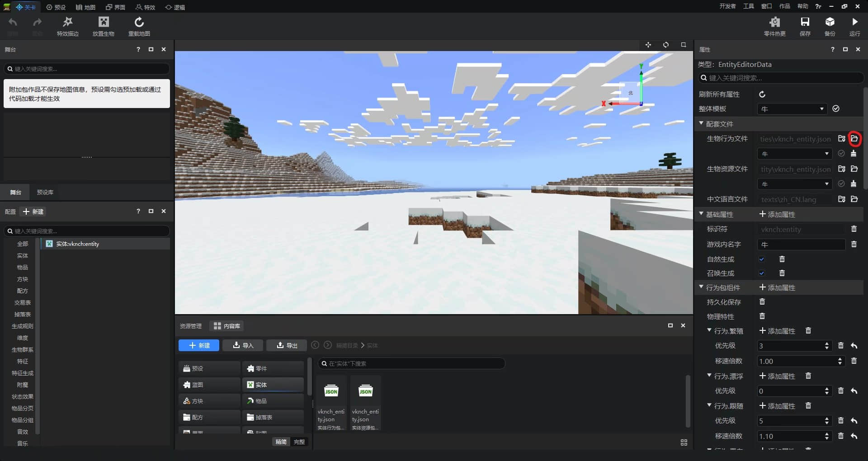Click the resource category list scrollbar
Viewport: 868px width, 461px height.
(310, 377)
